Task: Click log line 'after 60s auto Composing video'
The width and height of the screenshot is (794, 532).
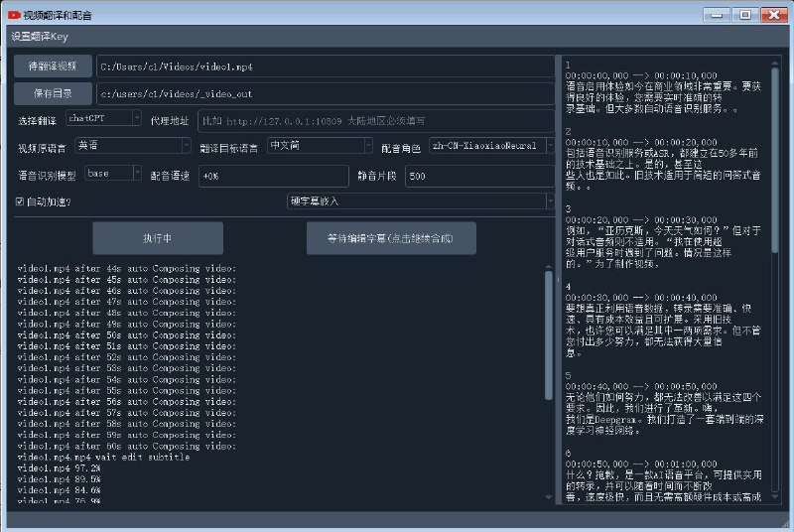Action: (127, 446)
